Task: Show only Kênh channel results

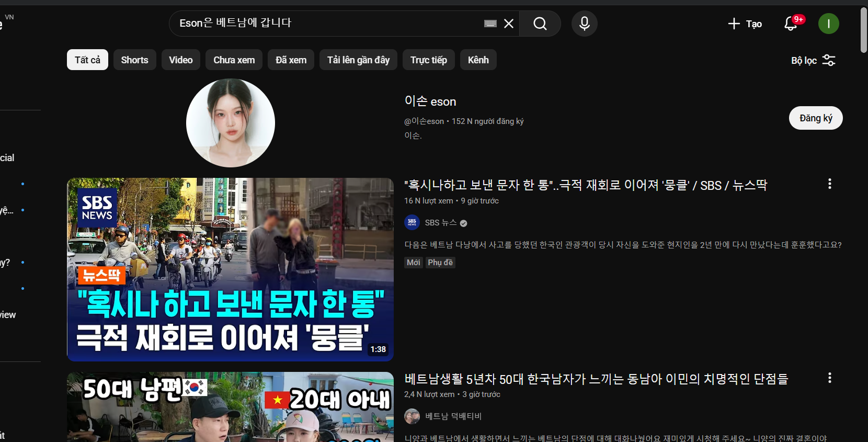Action: click(x=478, y=60)
